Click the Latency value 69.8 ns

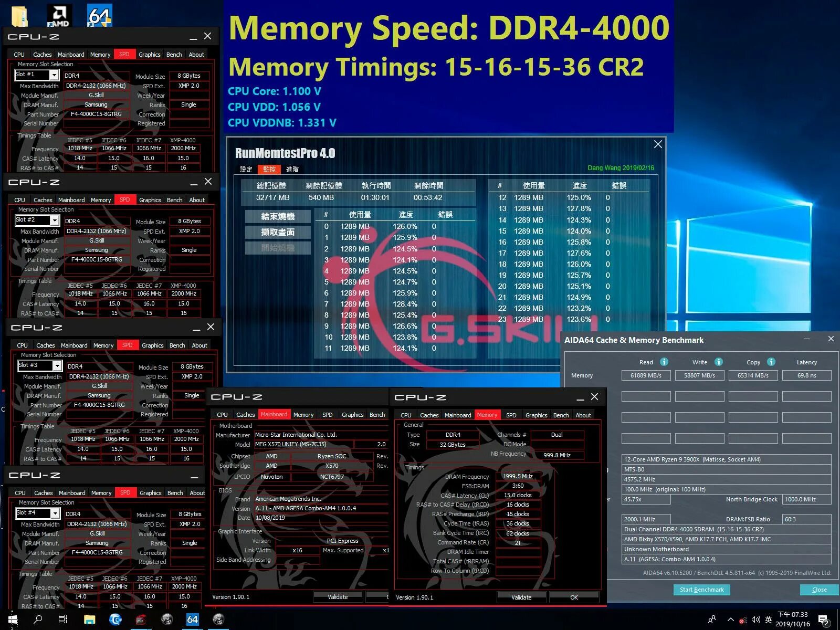click(807, 375)
